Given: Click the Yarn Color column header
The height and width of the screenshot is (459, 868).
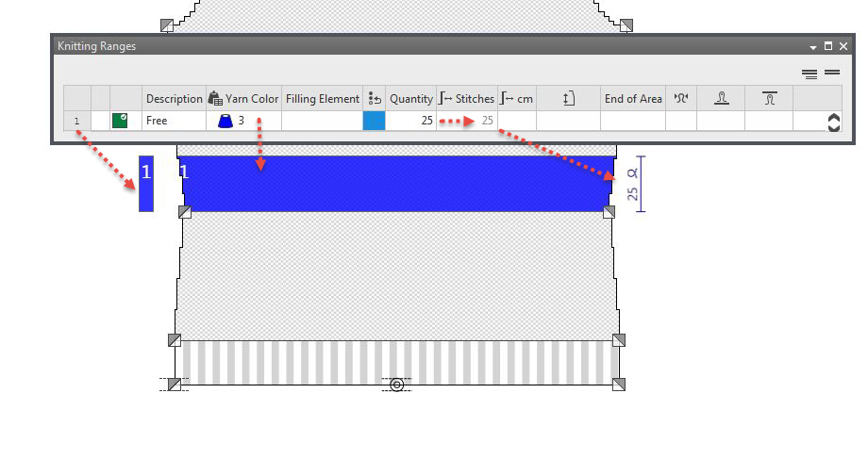Looking at the screenshot, I should coord(243,98).
